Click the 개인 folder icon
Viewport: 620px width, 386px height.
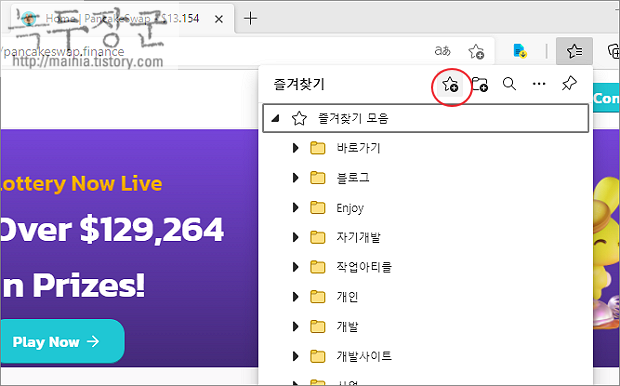pyautogui.click(x=318, y=297)
